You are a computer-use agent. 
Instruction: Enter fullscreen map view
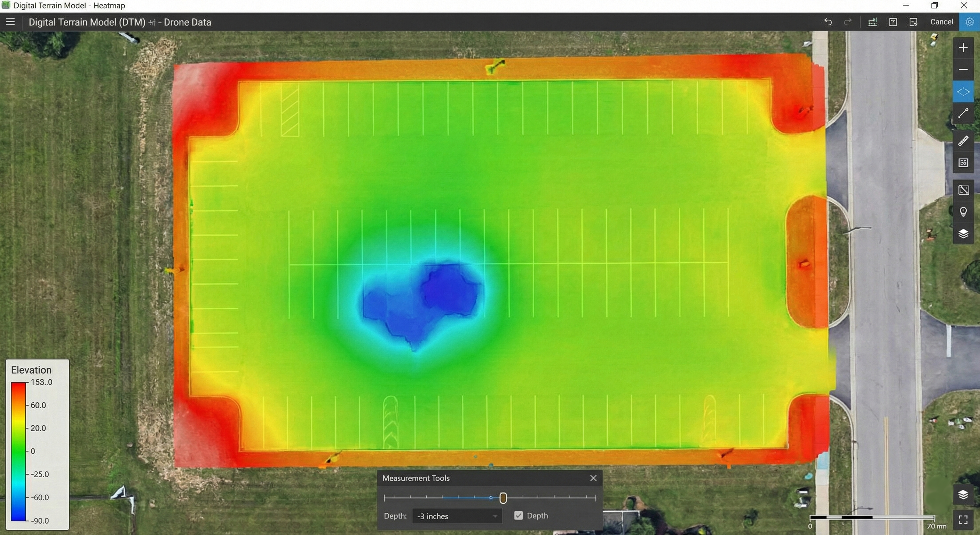(x=963, y=519)
